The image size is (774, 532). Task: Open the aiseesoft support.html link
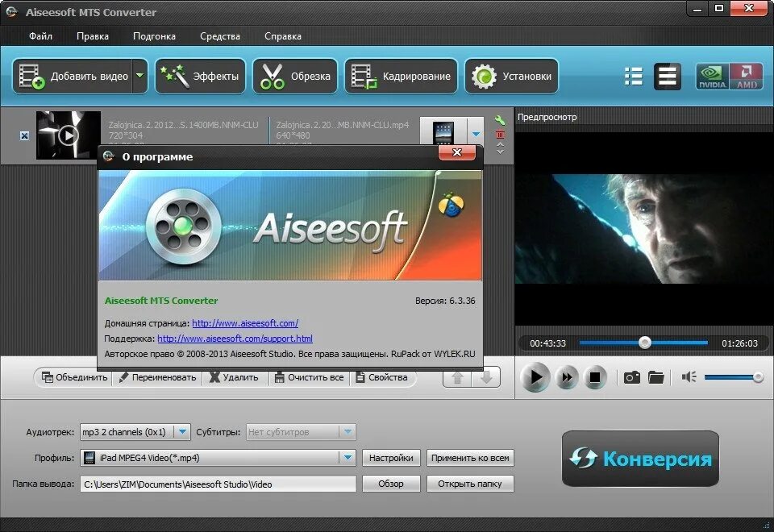point(235,339)
